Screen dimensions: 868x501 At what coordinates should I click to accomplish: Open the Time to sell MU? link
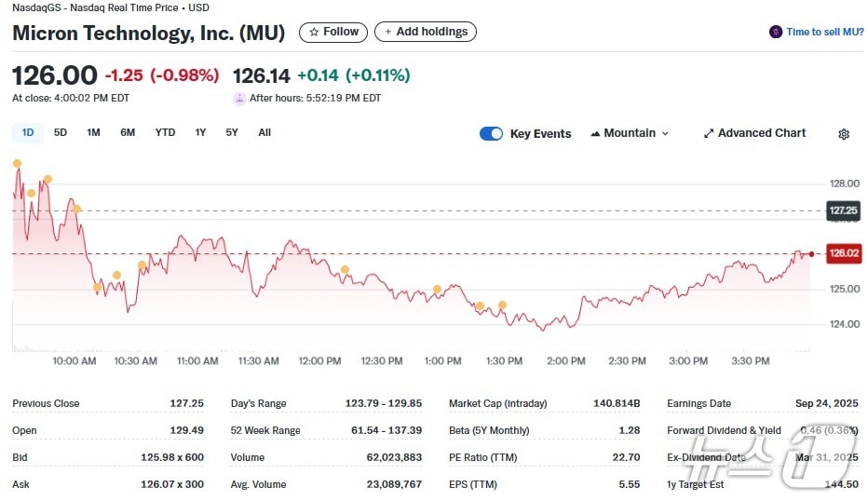pos(824,33)
